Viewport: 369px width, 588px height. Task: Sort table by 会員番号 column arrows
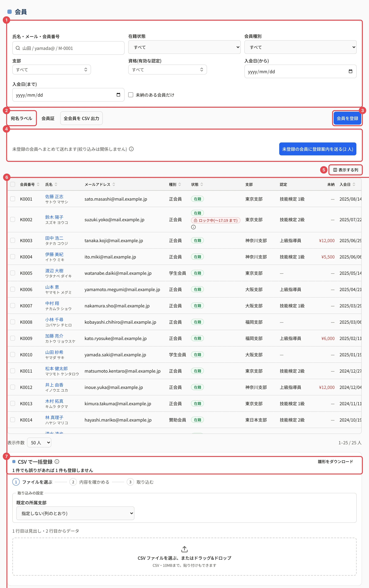pyautogui.click(x=38, y=184)
